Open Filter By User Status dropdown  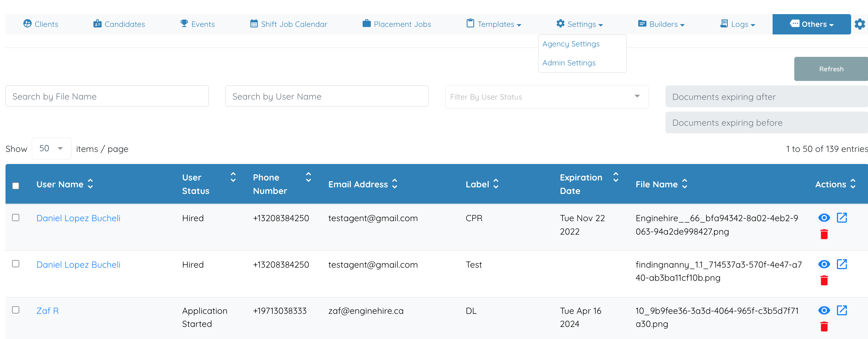[x=547, y=97]
